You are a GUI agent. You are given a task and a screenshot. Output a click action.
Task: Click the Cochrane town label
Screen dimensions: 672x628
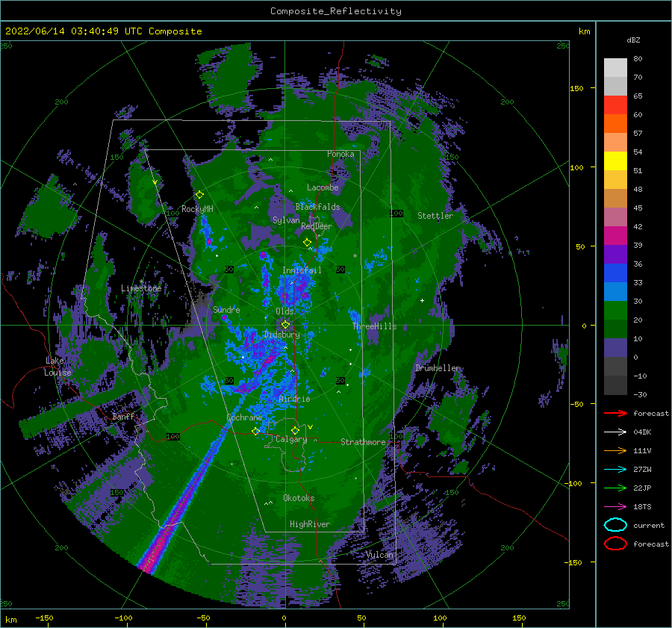(244, 417)
